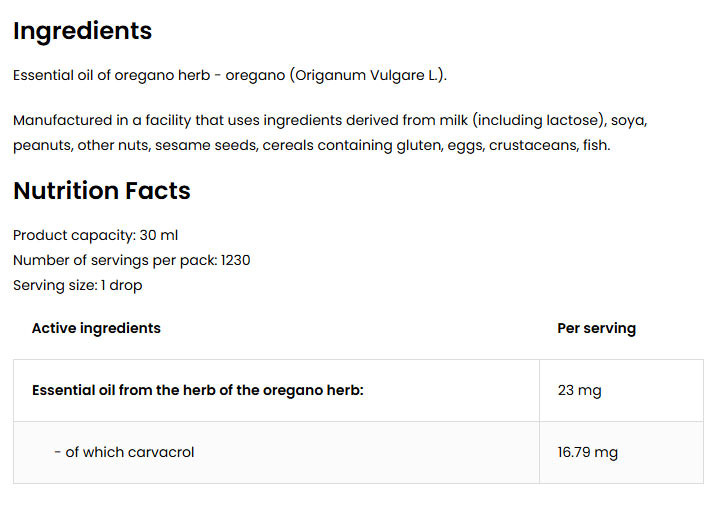Click the word 'soya' in allergen text

630,120
